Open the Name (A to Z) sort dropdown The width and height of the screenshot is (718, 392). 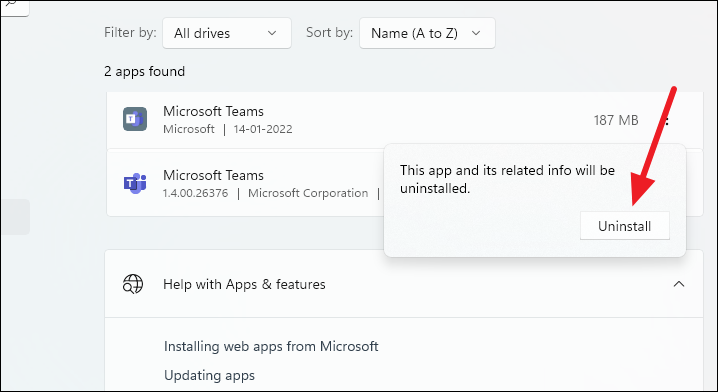(x=427, y=33)
